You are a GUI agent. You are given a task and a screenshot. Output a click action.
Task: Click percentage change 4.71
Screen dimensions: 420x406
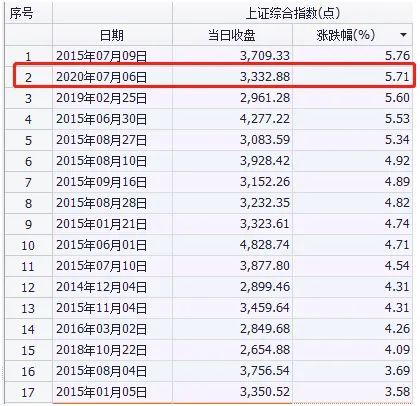click(x=397, y=244)
